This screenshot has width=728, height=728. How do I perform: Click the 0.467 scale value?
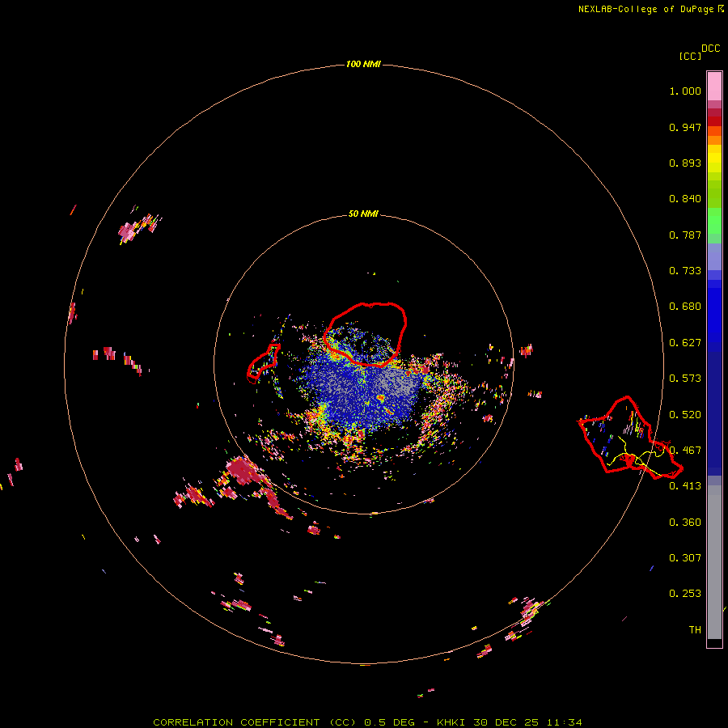pyautogui.click(x=685, y=451)
